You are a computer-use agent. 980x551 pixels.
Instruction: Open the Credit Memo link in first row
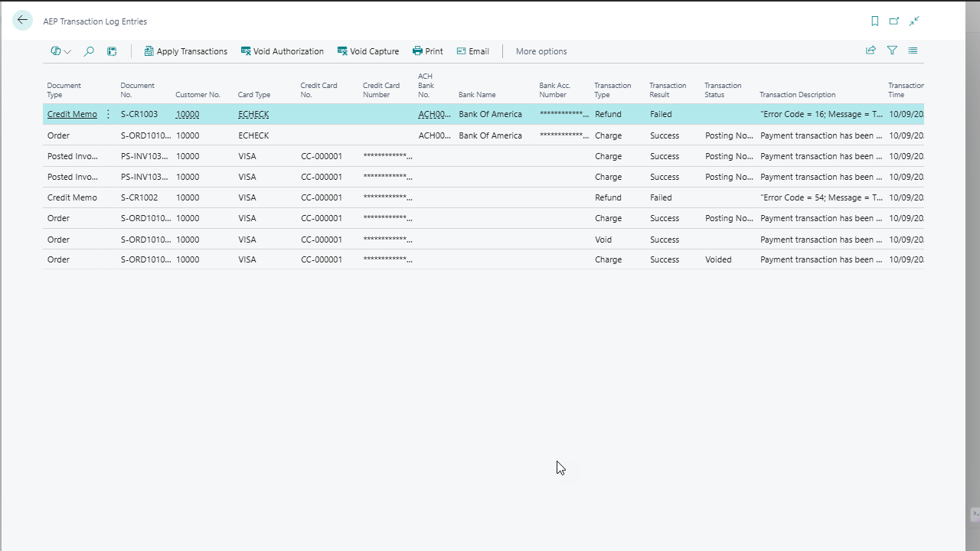tap(72, 114)
